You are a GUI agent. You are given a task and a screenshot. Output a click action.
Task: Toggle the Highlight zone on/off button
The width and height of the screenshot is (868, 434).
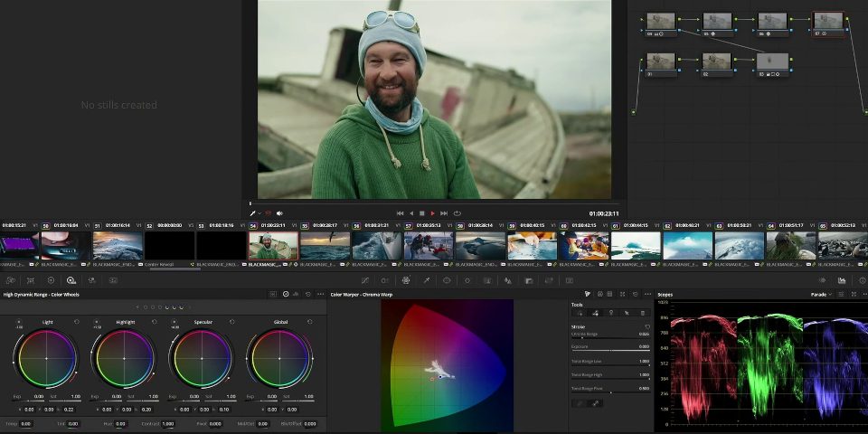(96, 322)
